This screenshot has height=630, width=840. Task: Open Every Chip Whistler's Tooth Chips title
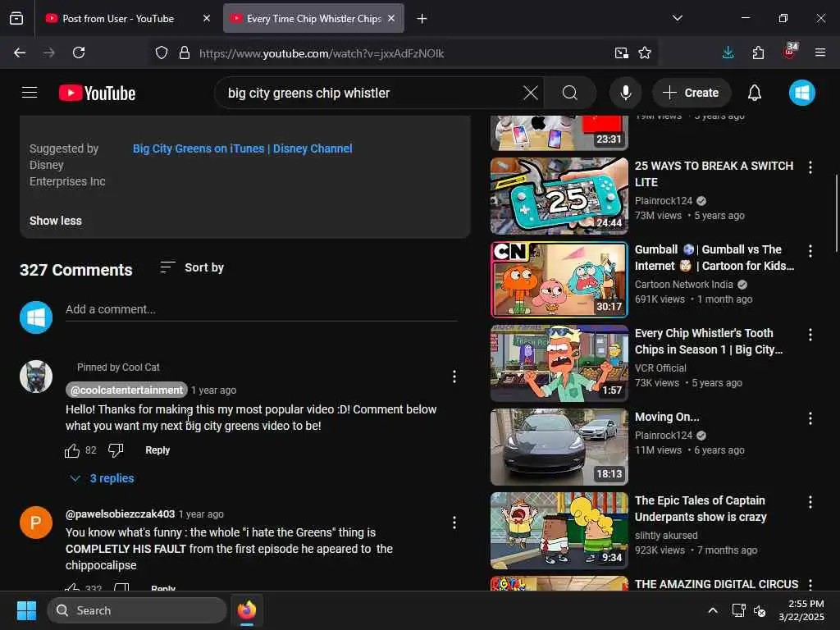tap(708, 341)
